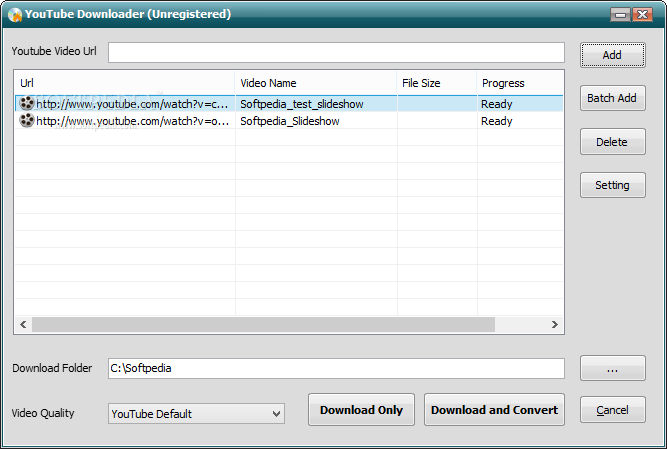667x449 pixels.
Task: Click the Softpedia_Slideshow video name
Action: pos(290,121)
